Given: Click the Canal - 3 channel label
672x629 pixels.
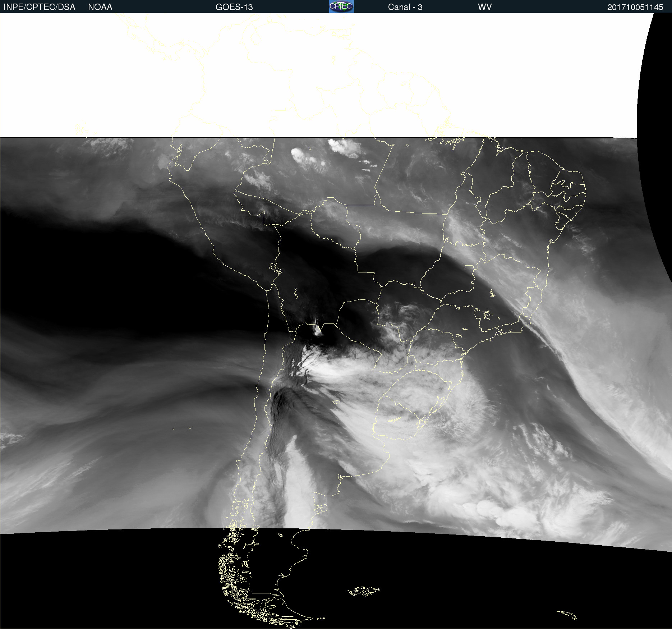Looking at the screenshot, I should (x=405, y=7).
